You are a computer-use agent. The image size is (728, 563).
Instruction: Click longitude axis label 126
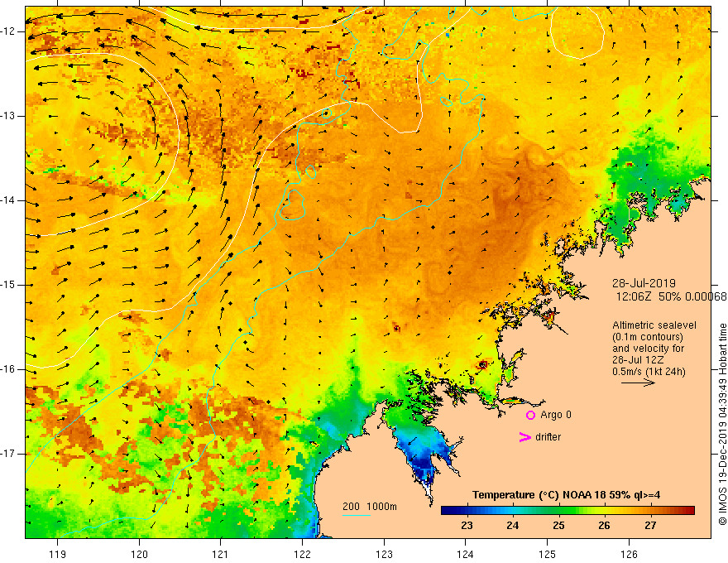[629, 554]
